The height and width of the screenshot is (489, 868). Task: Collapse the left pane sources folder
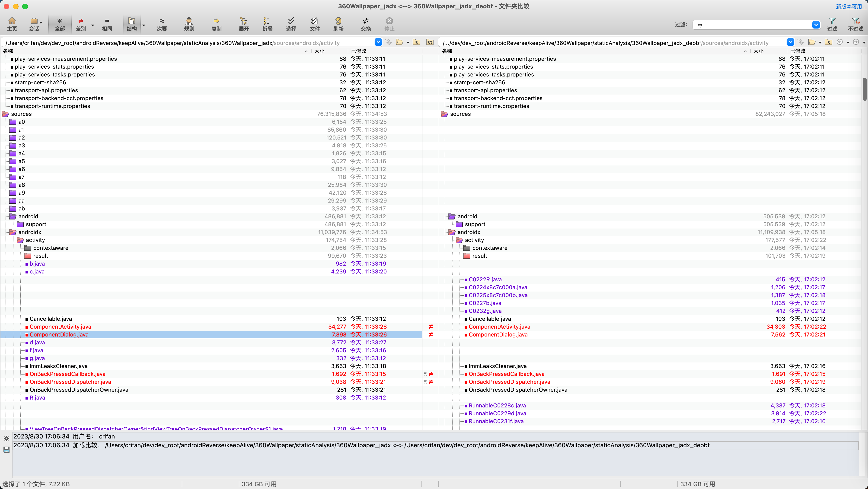(x=5, y=114)
